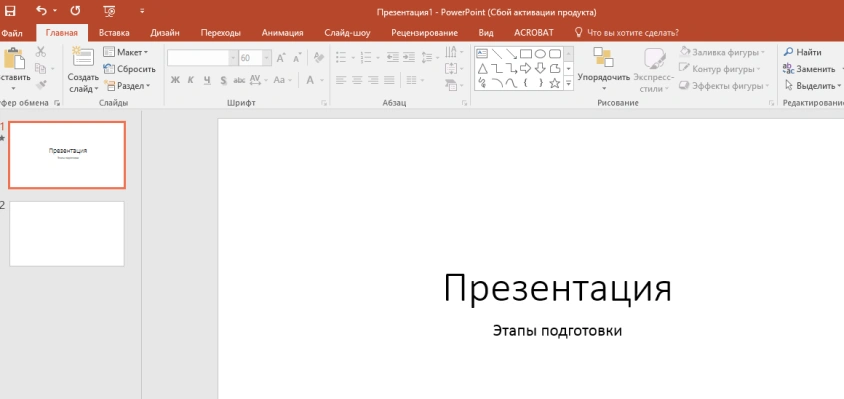The image size is (844, 399).
Task: Toggle bold Ж formatting
Action: click(x=175, y=80)
